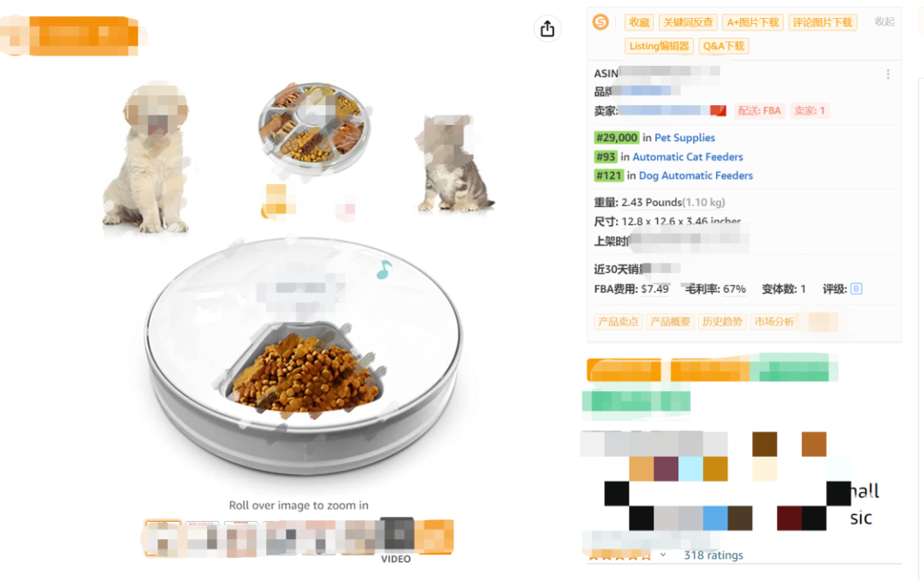The height and width of the screenshot is (581, 924).
Task: Click the A+图片下载 button
Action: [753, 22]
